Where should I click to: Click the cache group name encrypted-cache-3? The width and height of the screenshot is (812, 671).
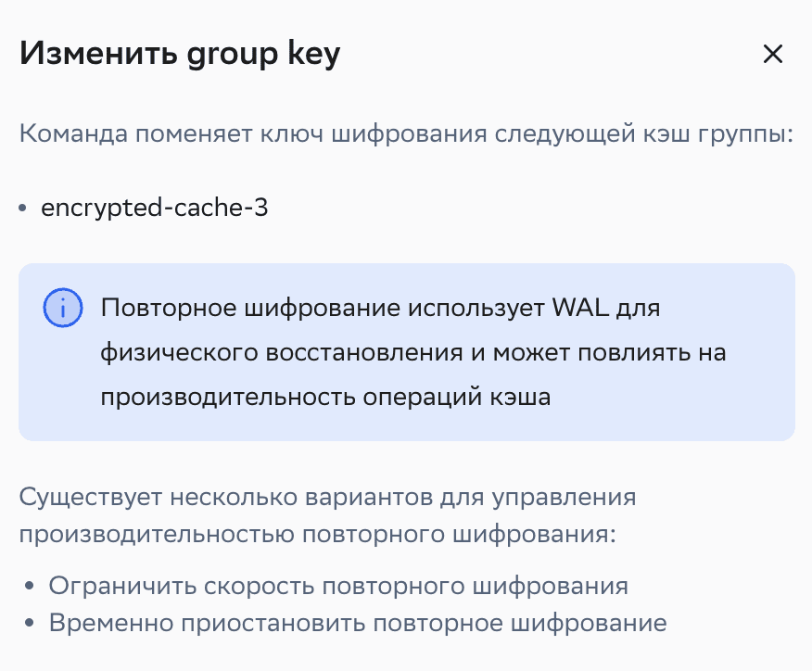tap(153, 208)
